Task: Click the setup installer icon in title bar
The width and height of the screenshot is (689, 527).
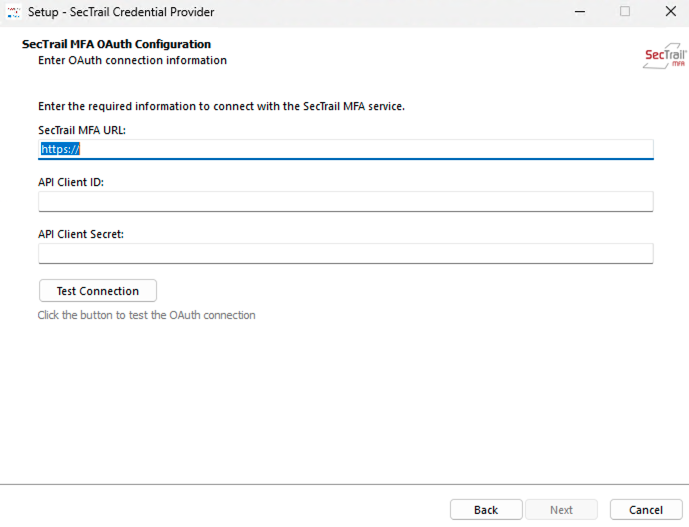Action: 15,12
